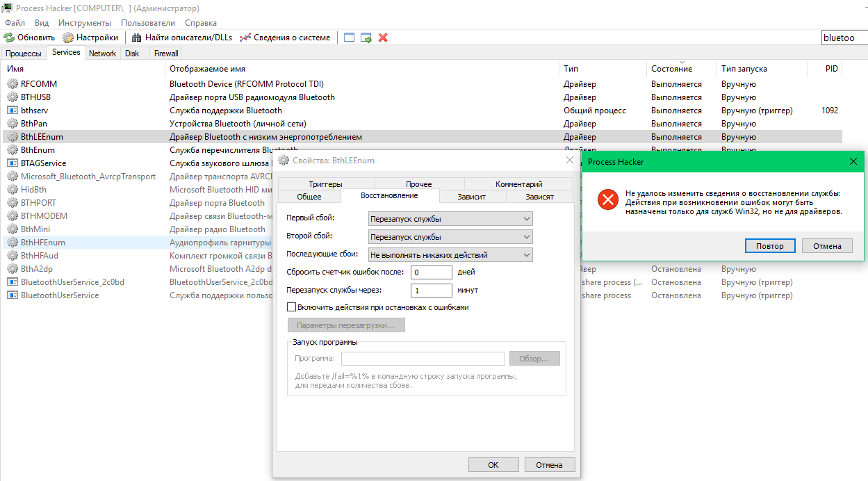Click the gear icon next to BthHFAud
The image size is (868, 481).
[x=13, y=256]
